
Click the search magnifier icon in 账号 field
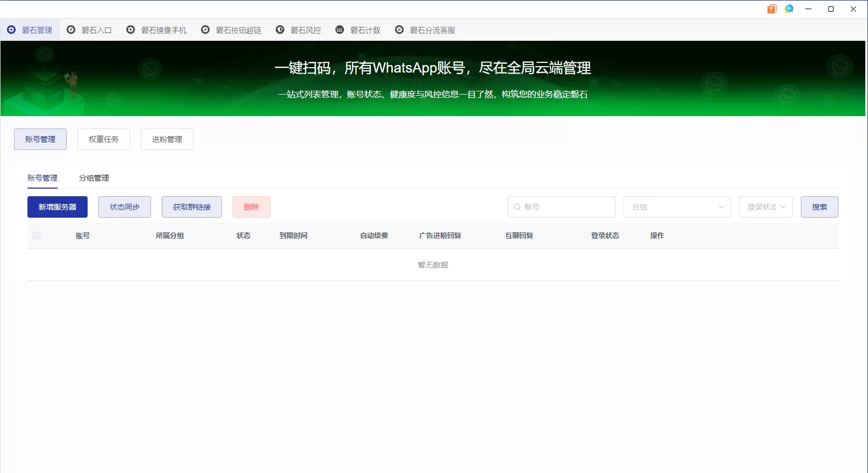click(517, 207)
